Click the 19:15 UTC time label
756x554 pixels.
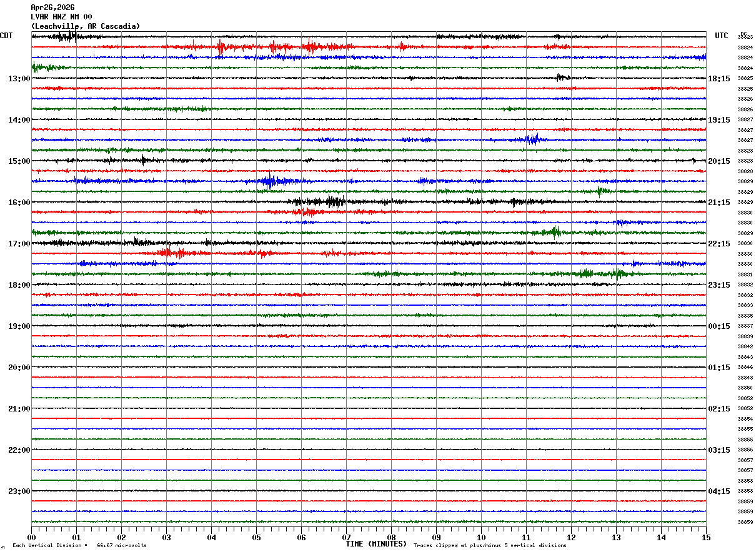pyautogui.click(x=719, y=120)
